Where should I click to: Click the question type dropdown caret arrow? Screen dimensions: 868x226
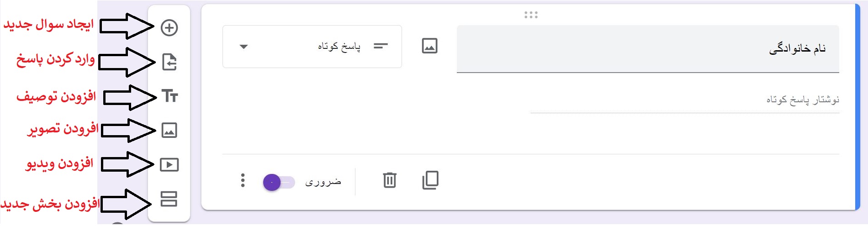coord(243,47)
